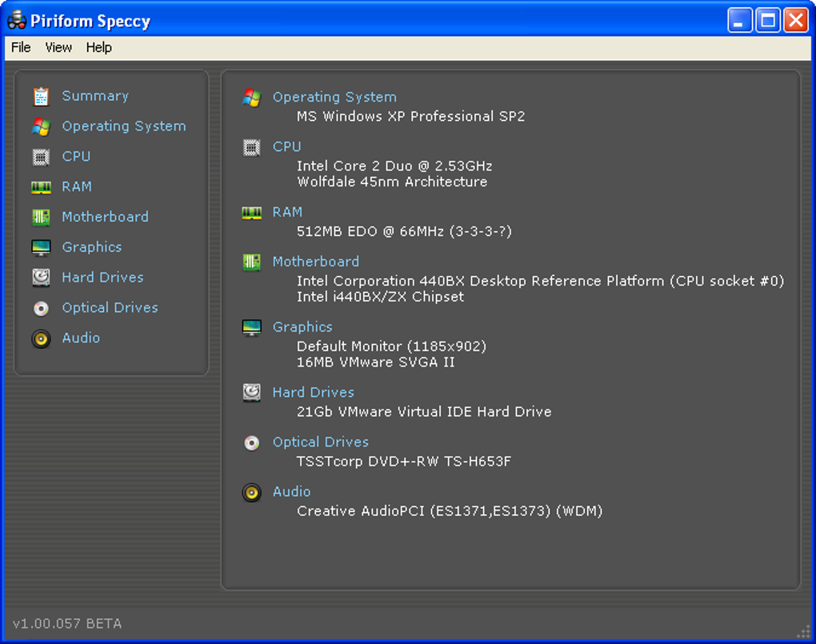The width and height of the screenshot is (816, 644).
Task: Select Audio in the sidebar
Action: [81, 338]
